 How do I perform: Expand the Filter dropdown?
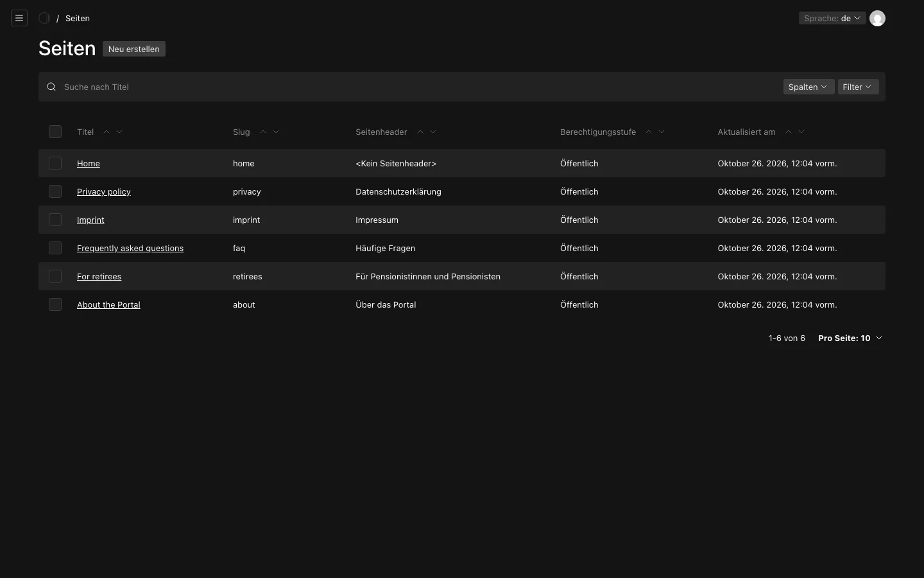coord(858,87)
